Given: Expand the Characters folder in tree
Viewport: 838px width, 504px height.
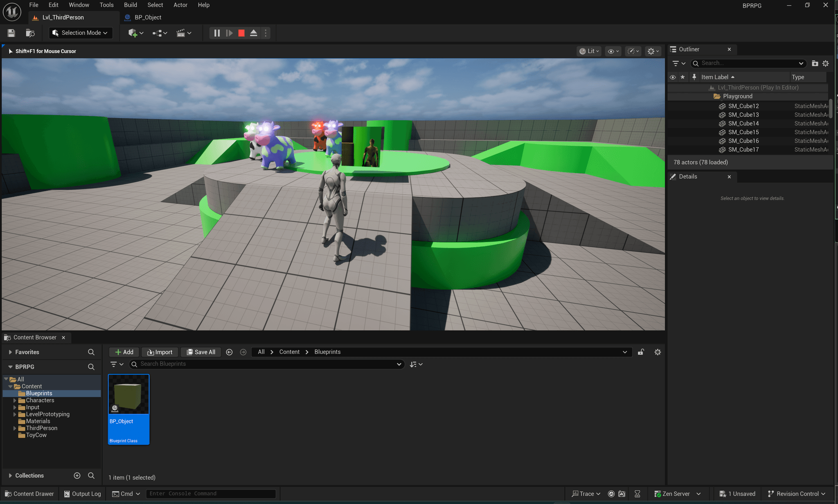Looking at the screenshot, I should coord(15,400).
